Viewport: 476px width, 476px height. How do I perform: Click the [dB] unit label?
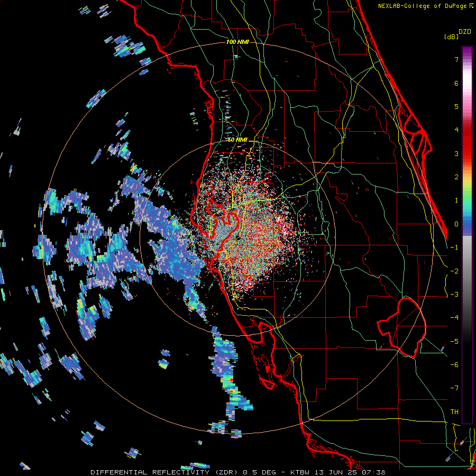point(452,36)
